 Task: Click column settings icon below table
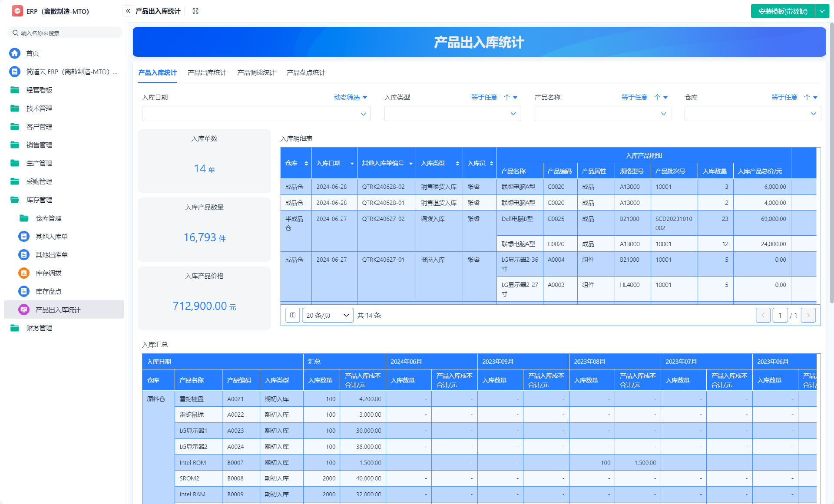[293, 315]
